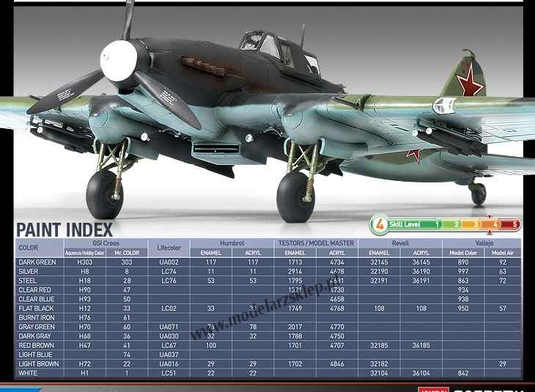The width and height of the screenshot is (535, 392).
Task: Click the Humbrol column header
Action: click(232, 243)
